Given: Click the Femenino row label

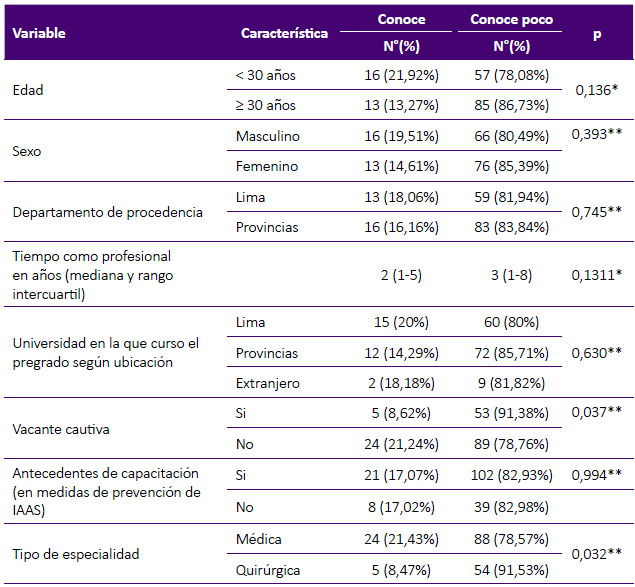Looking at the screenshot, I should [266, 166].
